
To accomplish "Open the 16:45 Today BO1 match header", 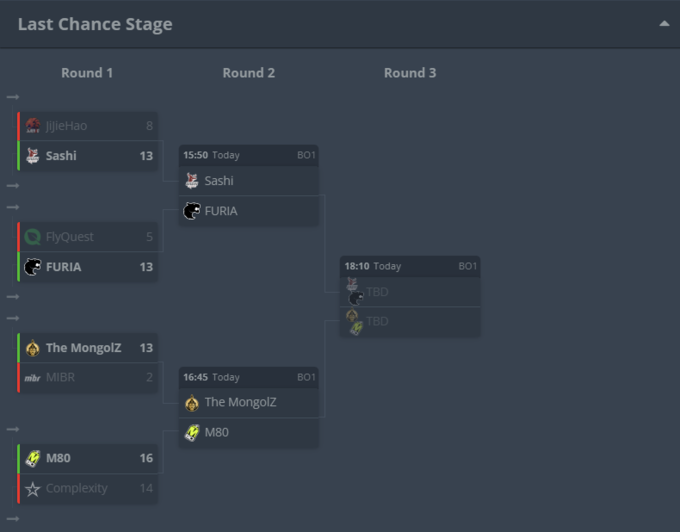I will pos(249,377).
